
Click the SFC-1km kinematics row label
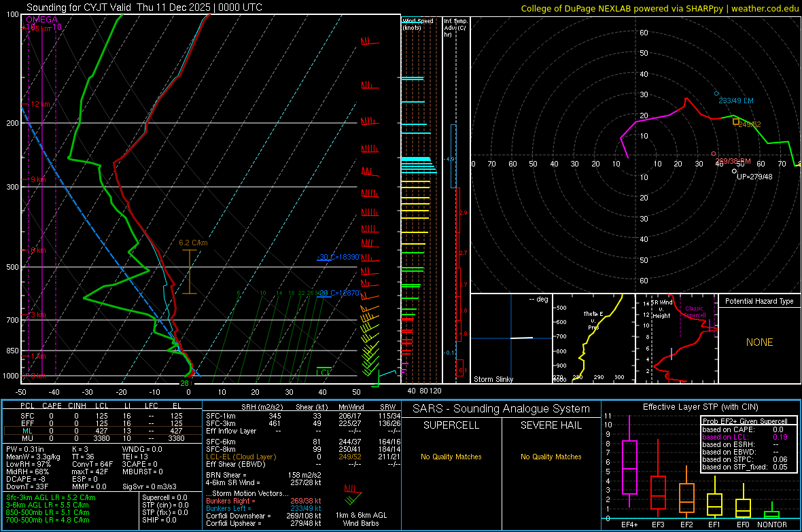point(221,416)
